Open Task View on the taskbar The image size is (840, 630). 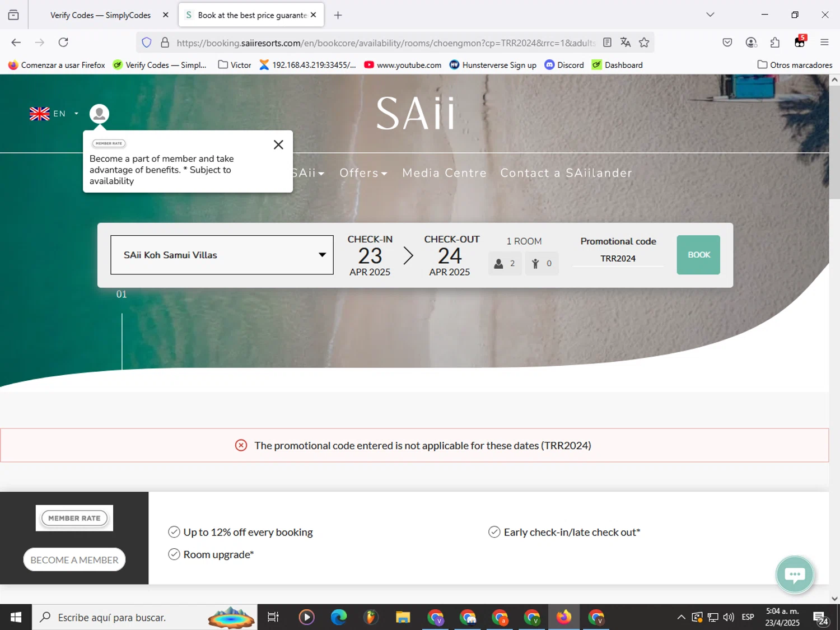pos(273,617)
